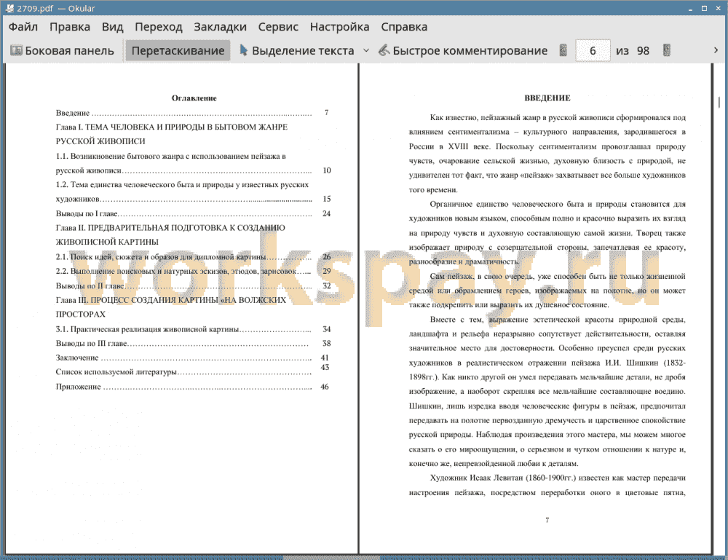
Task: Open the Правка menu
Action: point(70,27)
